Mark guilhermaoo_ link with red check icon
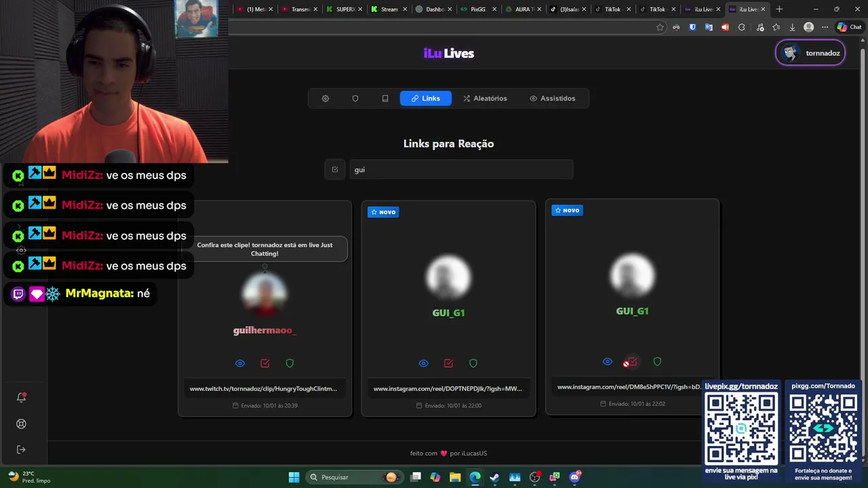Image resolution: width=868 pixels, height=488 pixels. (x=265, y=363)
